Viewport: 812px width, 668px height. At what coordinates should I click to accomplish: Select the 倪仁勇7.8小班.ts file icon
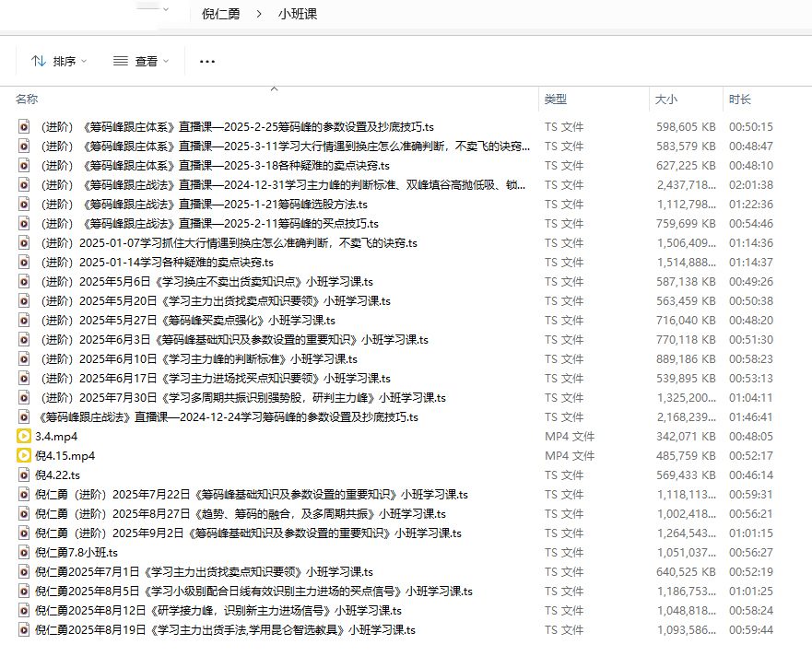pos(25,553)
